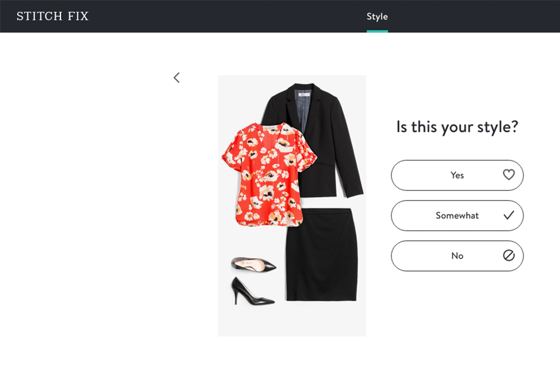The image size is (560, 392).
Task: Pick the "No" answer label
Action: (x=457, y=256)
